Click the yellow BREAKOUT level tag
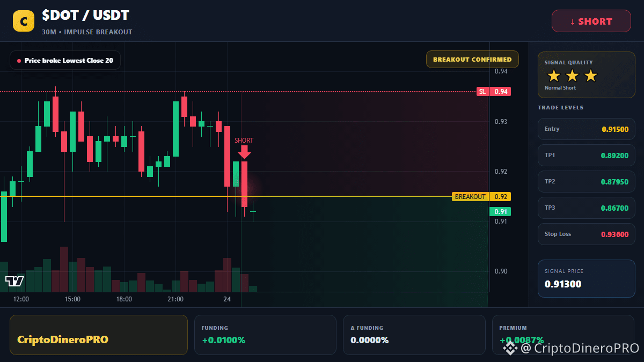 coord(470,197)
